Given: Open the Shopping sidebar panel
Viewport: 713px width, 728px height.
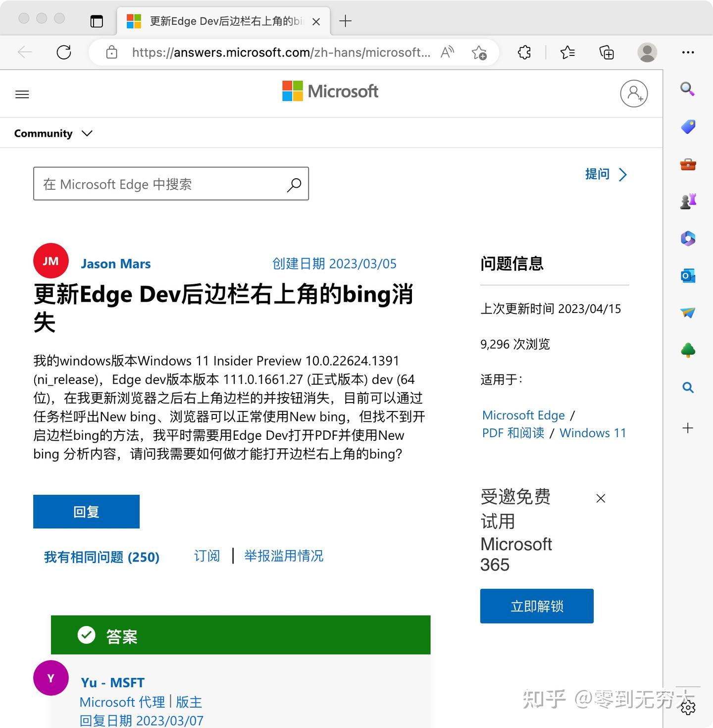Looking at the screenshot, I should coord(688,126).
